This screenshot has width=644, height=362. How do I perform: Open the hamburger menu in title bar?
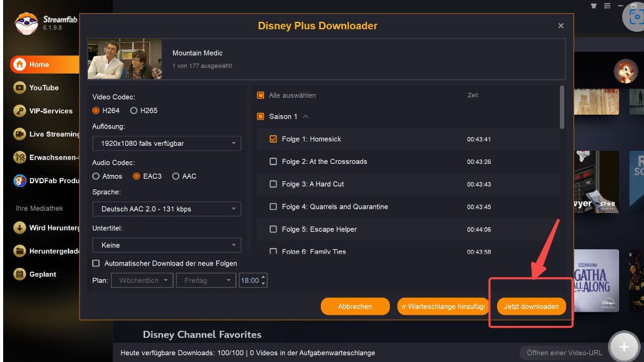point(607,6)
